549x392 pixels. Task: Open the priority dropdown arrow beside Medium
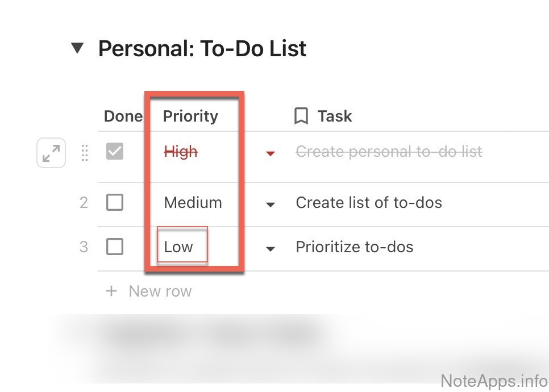click(271, 204)
